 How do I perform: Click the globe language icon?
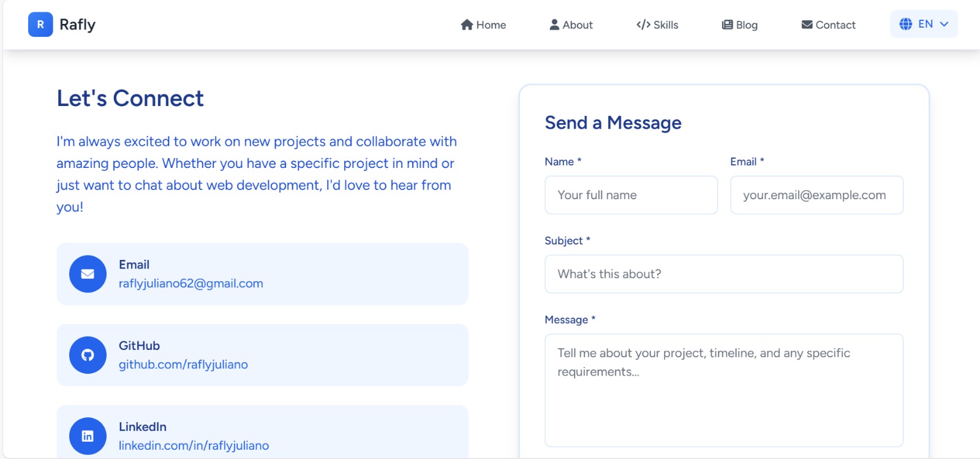tap(905, 24)
